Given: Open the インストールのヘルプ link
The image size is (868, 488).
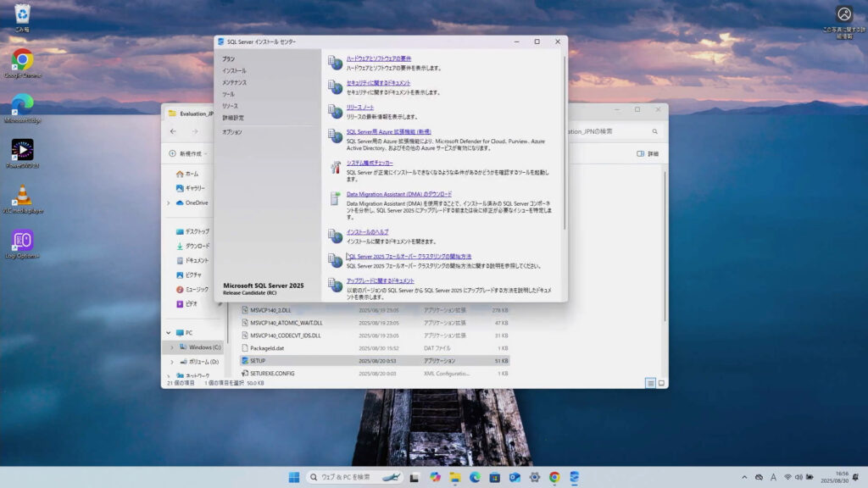Looking at the screenshot, I should pos(368,232).
